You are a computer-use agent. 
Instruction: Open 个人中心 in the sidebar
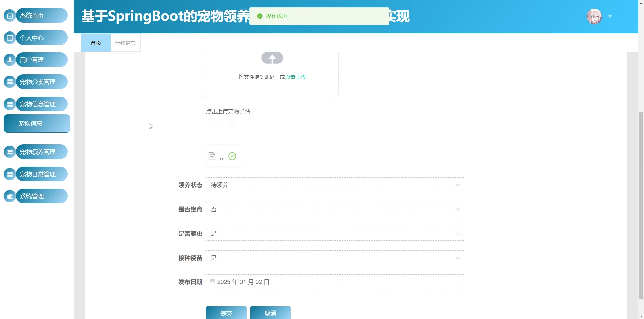click(x=42, y=38)
